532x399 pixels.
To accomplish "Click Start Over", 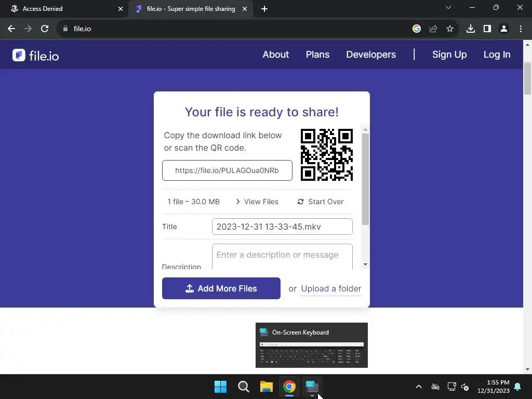I will pyautogui.click(x=320, y=202).
